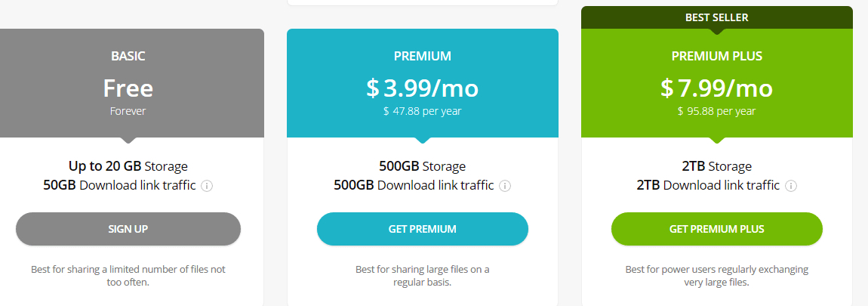Image resolution: width=868 pixels, height=306 pixels.
Task: Click info icon beside 2TB download traffic
Action: 790,186
